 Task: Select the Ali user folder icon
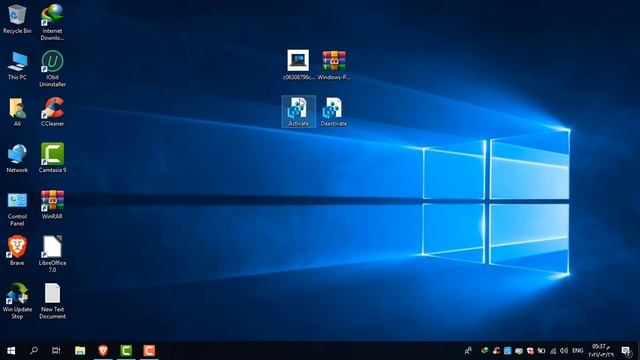[17, 112]
